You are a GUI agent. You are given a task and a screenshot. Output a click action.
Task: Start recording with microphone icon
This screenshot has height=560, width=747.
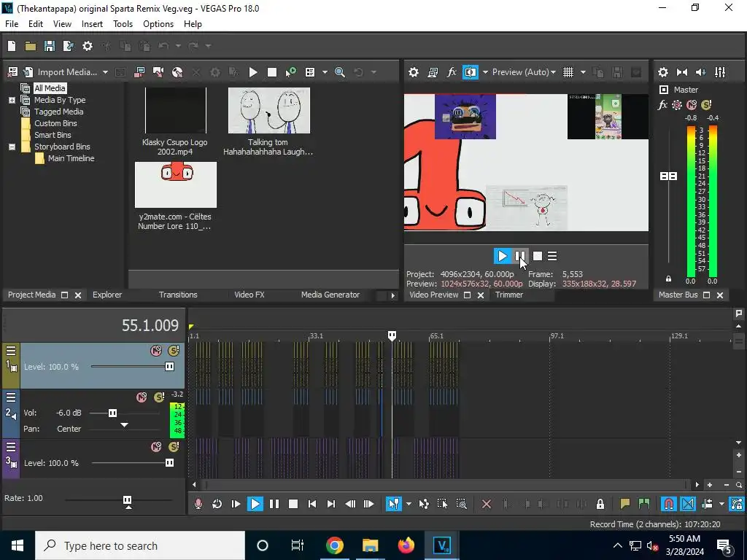pos(198,504)
